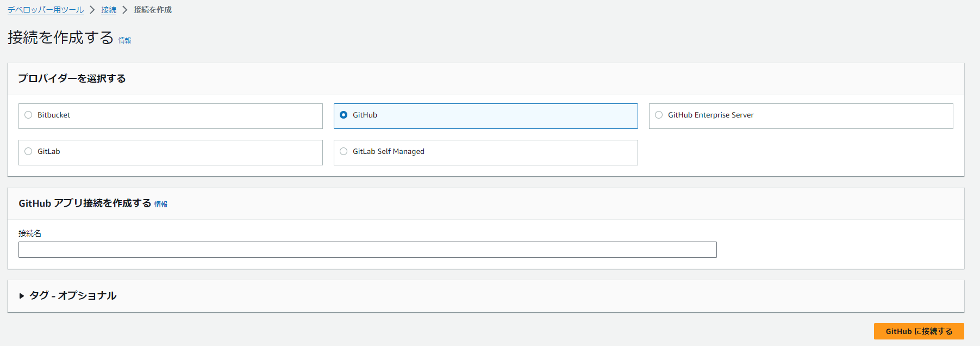Click the 接続を作成 breadcrumb item
980x346 pixels.
pos(153,10)
